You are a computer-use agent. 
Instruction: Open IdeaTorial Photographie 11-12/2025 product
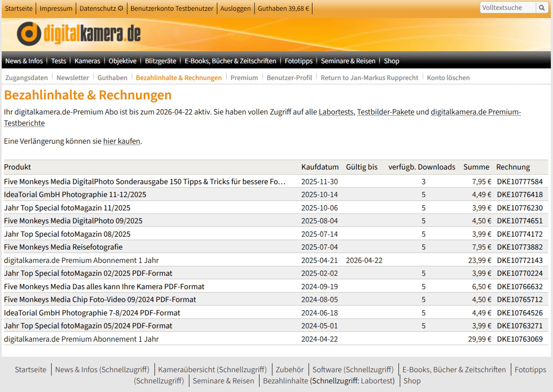pos(75,195)
